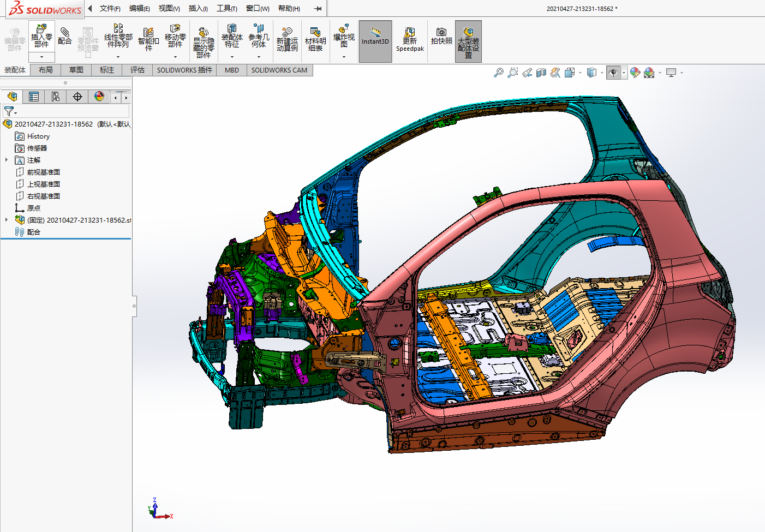Image resolution: width=765 pixels, height=532 pixels.
Task: Toggle the Hide/Show Items eye button
Action: coord(613,73)
